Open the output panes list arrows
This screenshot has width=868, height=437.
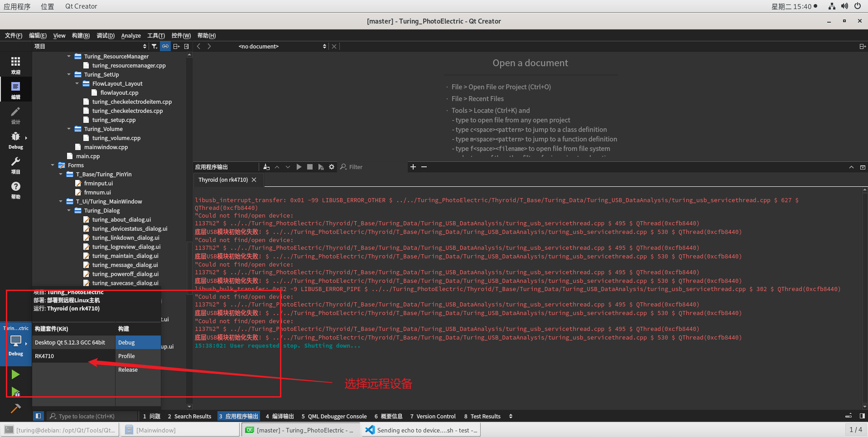(511, 416)
